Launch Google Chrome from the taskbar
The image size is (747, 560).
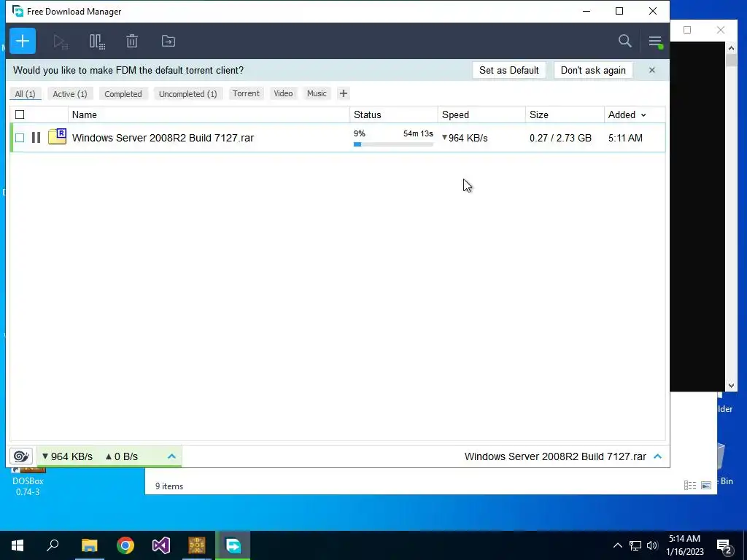click(x=125, y=545)
